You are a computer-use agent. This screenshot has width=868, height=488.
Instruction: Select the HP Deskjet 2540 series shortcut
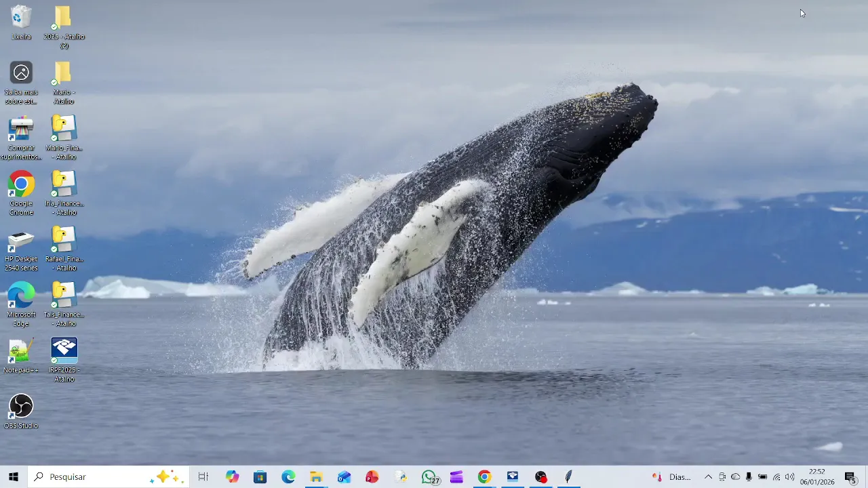(x=21, y=249)
